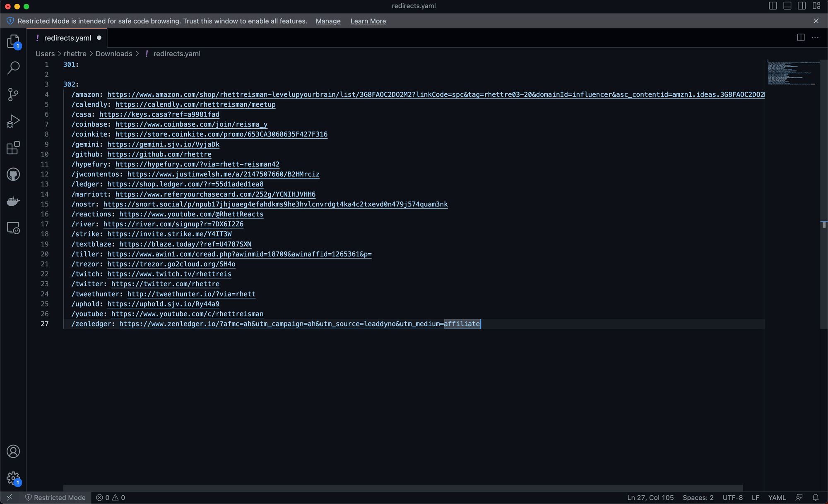This screenshot has height=504, width=828.
Task: Change encoding via UTF-8
Action: point(732,498)
